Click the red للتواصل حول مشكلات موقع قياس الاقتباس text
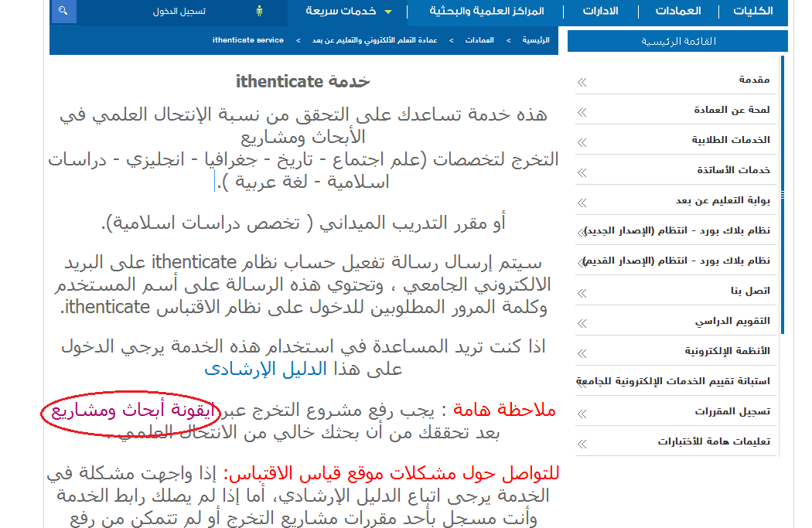Image resolution: width=812 pixels, height=528 pixels. coord(391,473)
